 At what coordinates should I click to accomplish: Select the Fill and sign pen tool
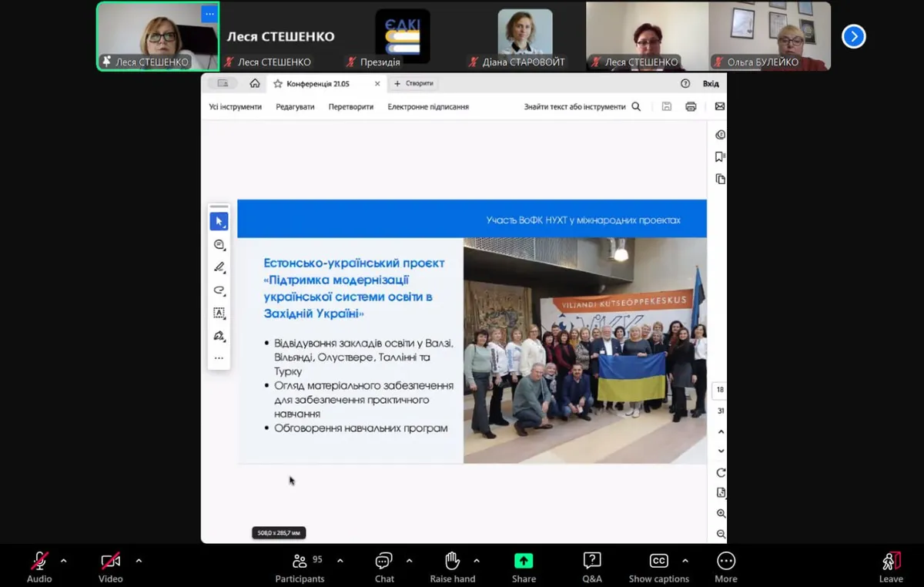point(219,336)
